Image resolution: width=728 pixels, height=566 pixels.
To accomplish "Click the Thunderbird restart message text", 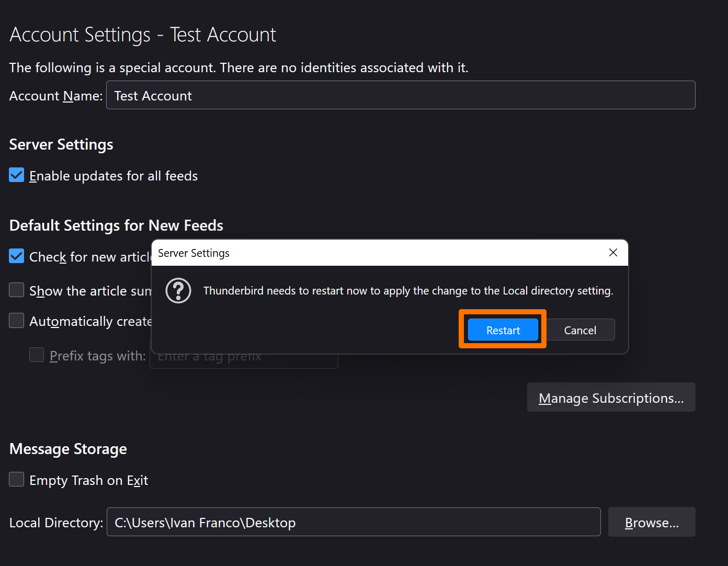I will pos(408,291).
